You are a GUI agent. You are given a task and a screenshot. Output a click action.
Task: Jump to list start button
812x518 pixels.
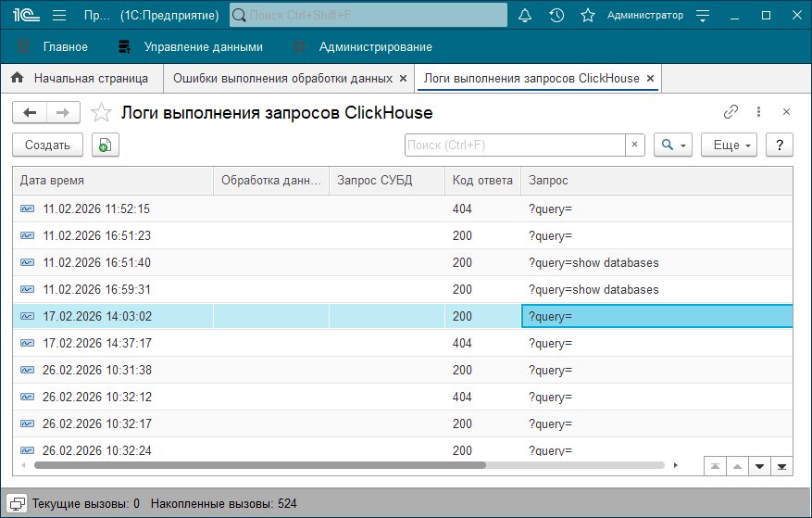click(x=715, y=466)
